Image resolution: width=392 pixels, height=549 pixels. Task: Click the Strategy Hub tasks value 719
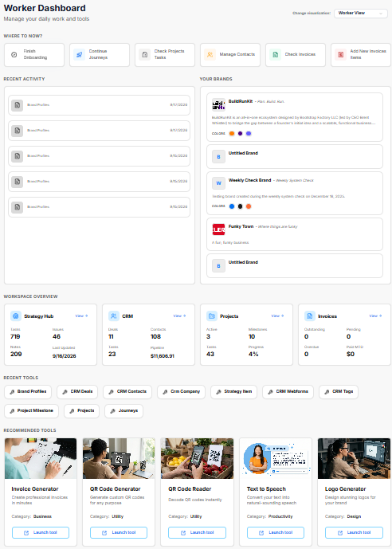(x=15, y=336)
